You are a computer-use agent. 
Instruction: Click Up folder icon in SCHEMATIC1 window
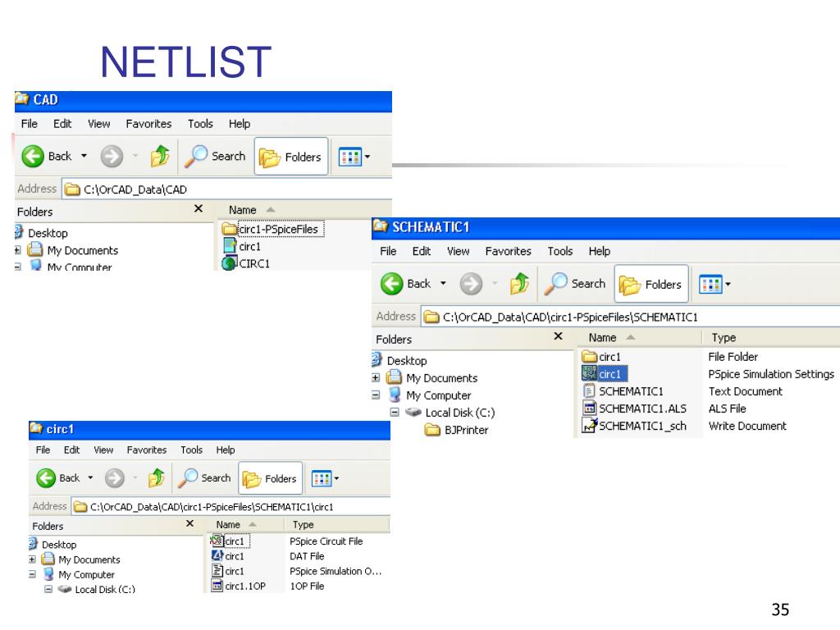pos(519,284)
